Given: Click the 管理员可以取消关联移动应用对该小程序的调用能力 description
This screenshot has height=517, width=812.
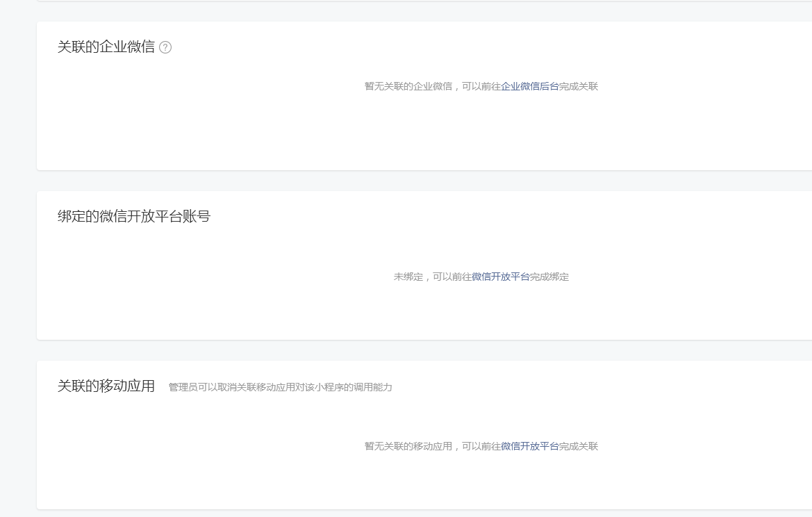Looking at the screenshot, I should point(280,388).
